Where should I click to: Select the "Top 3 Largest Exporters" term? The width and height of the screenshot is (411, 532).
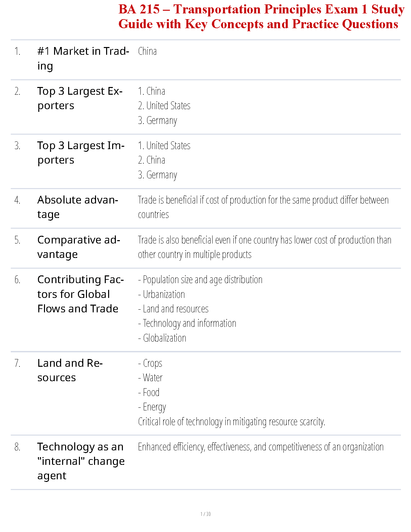click(x=80, y=98)
